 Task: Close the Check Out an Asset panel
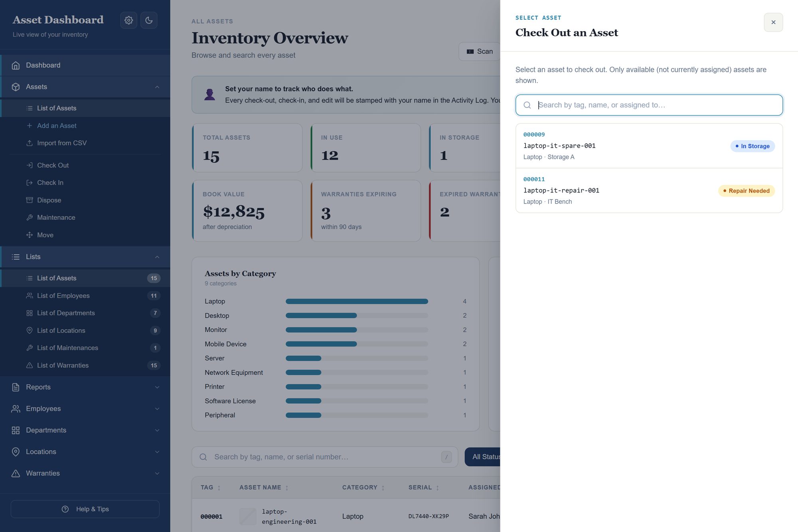click(x=773, y=22)
